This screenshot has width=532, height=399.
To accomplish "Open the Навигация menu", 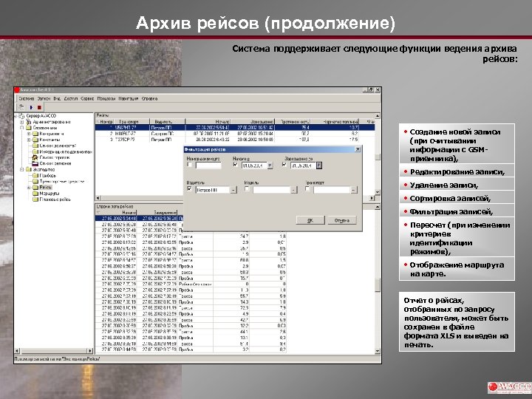I will [129, 98].
